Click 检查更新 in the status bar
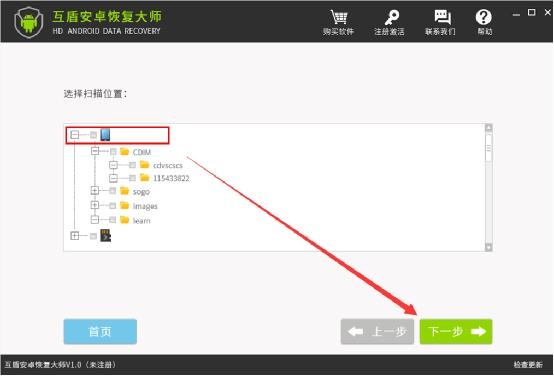This screenshot has height=376, width=554. click(x=528, y=365)
